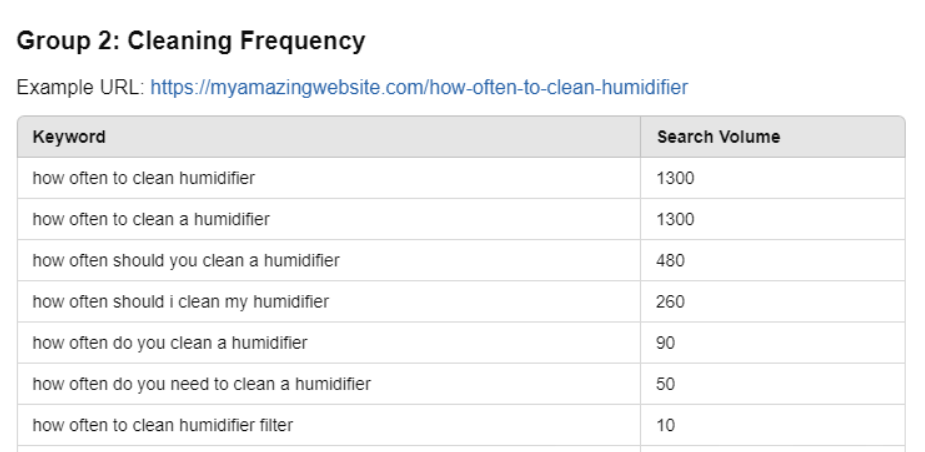Click the first 1300 search volume value
This screenshot has width=925, height=452.
tap(675, 178)
